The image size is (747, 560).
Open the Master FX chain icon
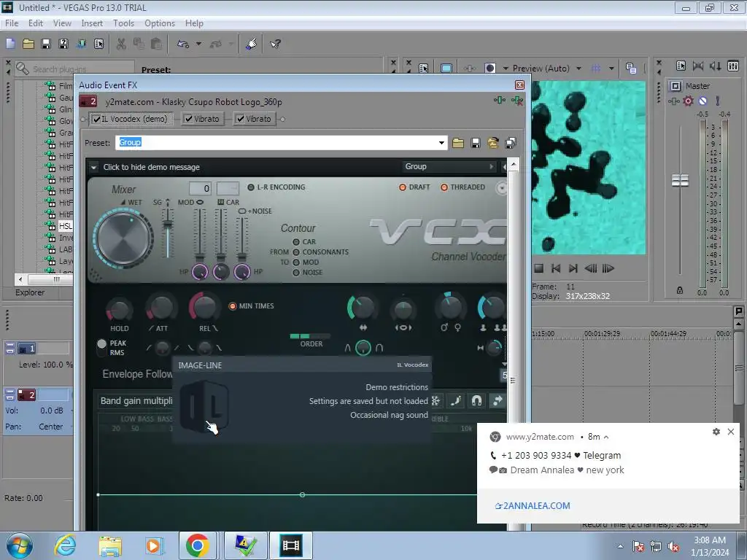point(673,101)
